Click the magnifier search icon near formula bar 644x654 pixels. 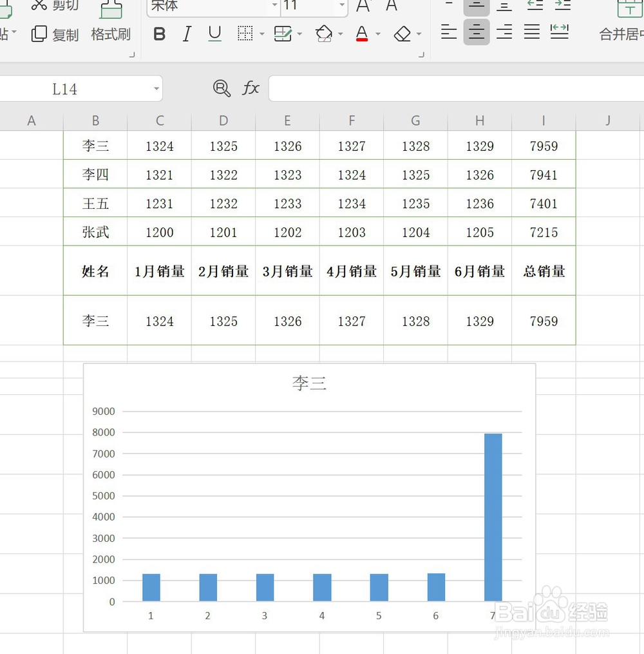pyautogui.click(x=222, y=88)
